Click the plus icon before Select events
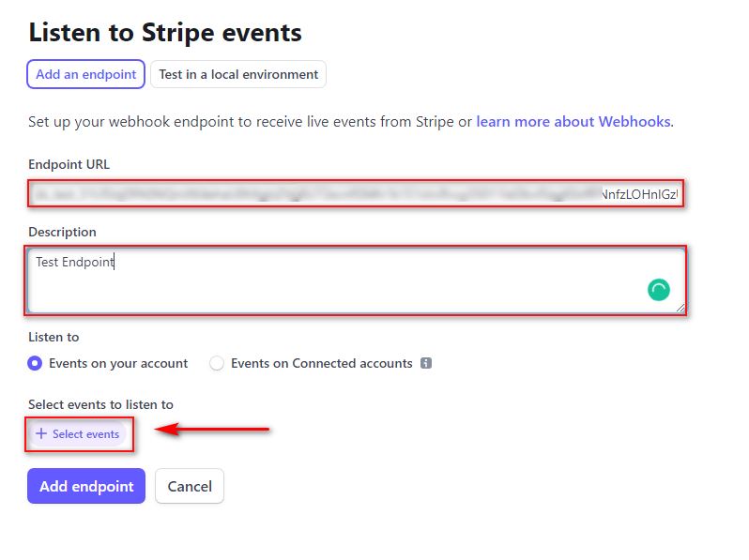 pyautogui.click(x=41, y=434)
